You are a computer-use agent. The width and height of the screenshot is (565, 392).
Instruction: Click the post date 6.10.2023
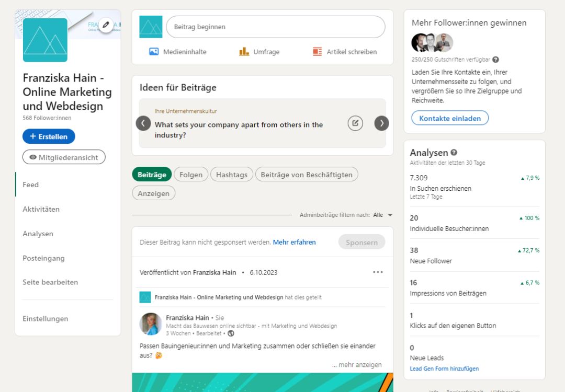[x=263, y=272]
